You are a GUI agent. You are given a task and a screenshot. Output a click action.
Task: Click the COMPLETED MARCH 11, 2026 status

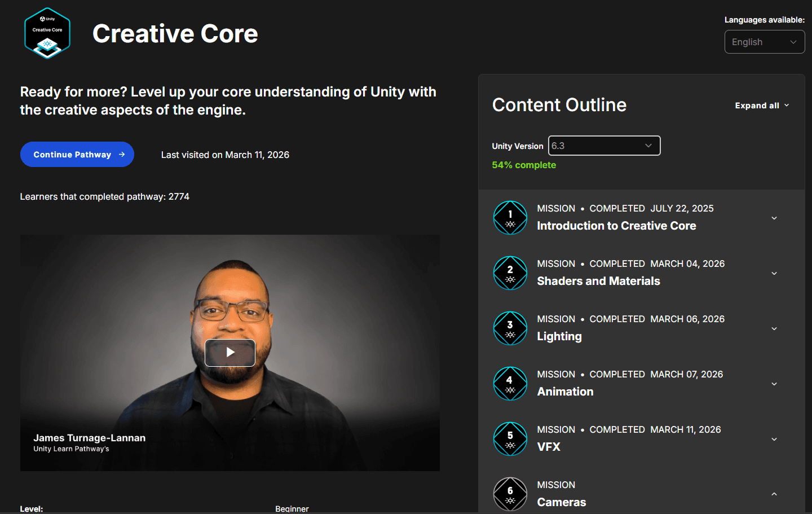pos(655,429)
